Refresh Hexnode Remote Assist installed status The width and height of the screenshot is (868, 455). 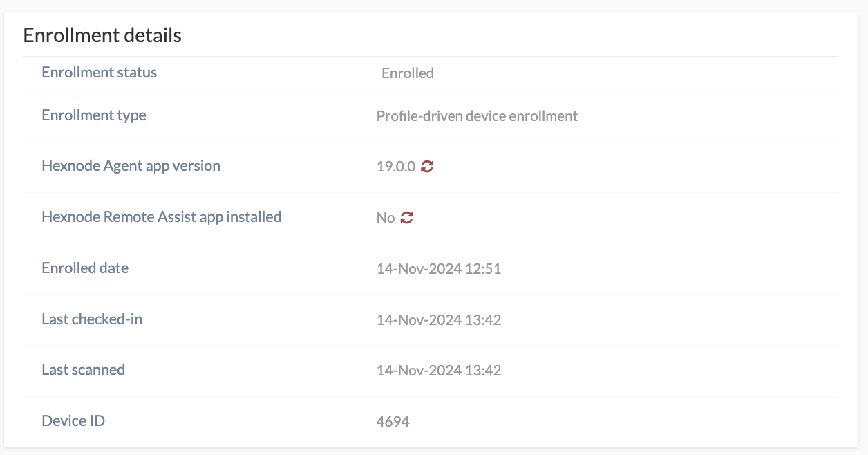407,217
